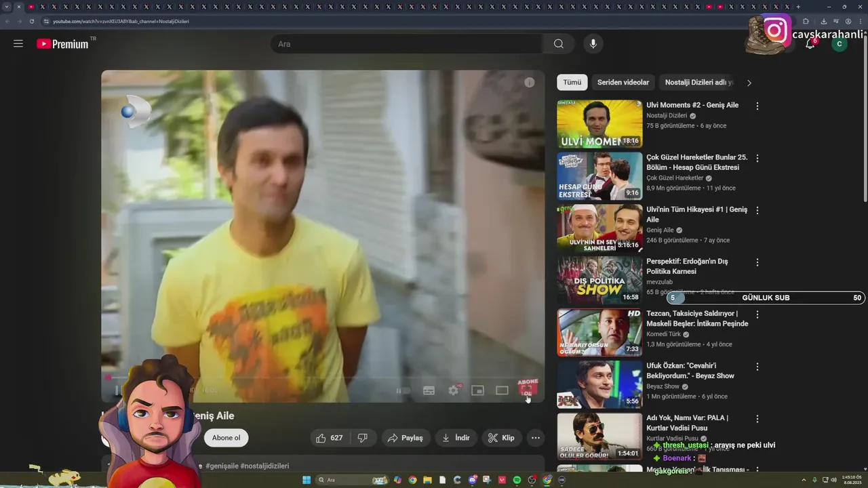Screen dimensions: 868x488
Task: Open Komedi Türk channel link
Action: (x=664, y=334)
